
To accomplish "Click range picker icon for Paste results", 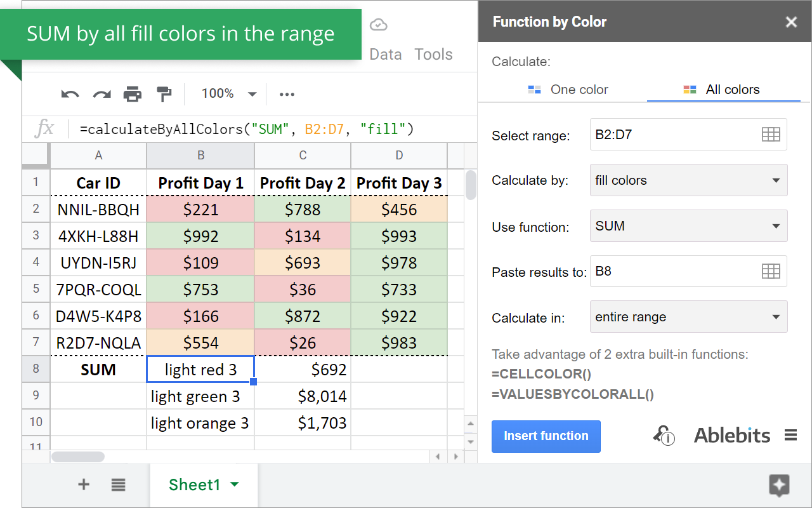I will tap(770, 272).
